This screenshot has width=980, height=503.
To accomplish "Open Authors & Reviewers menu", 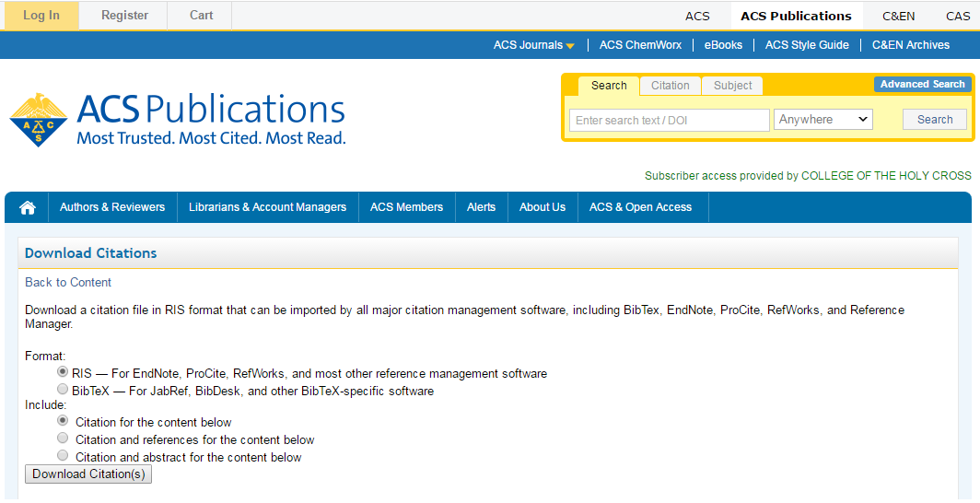I will 112,207.
